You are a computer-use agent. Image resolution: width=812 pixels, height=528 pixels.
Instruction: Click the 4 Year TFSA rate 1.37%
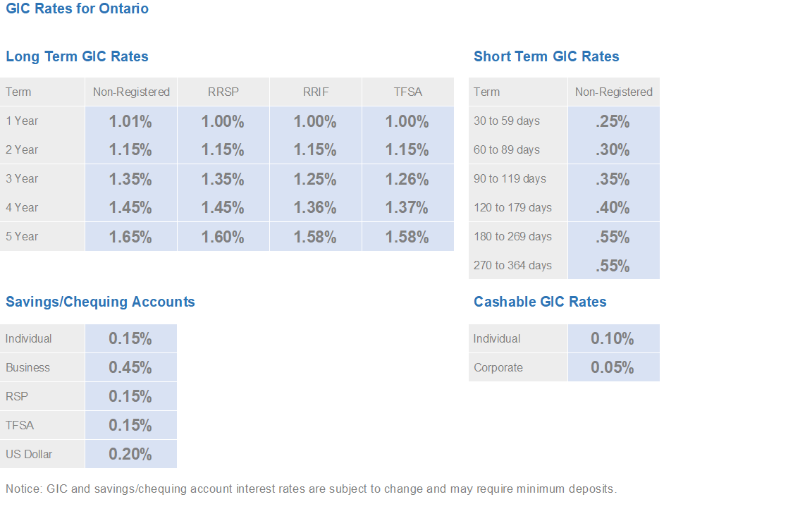click(407, 208)
